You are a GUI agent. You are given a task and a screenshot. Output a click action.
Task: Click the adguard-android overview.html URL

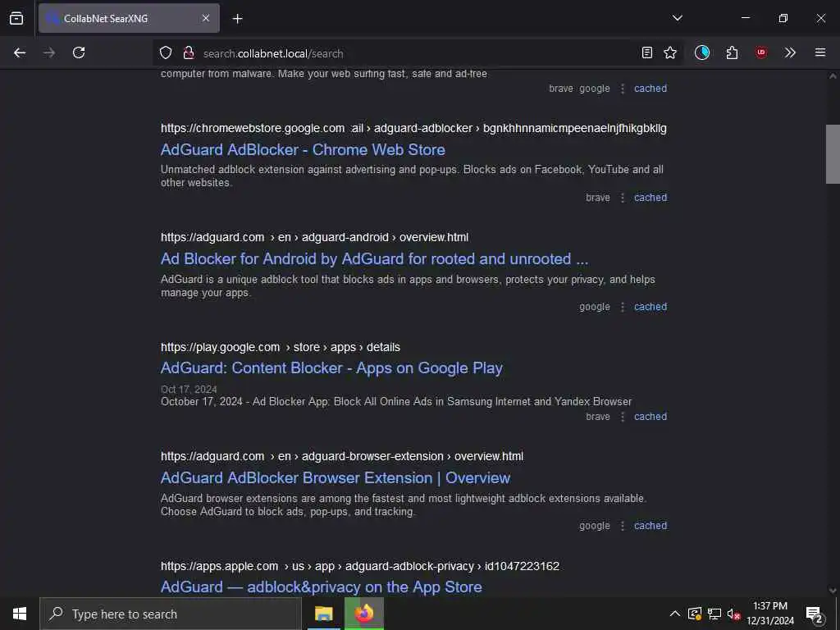tap(314, 237)
